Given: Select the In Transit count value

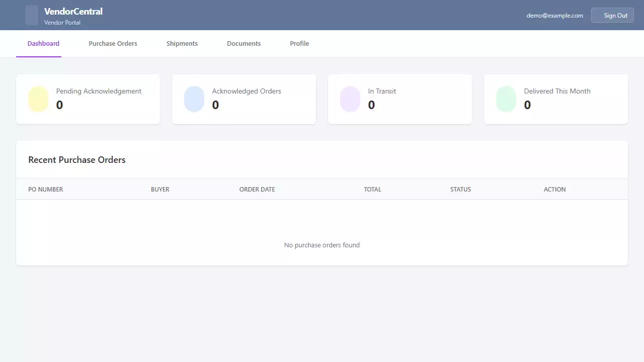Looking at the screenshot, I should point(371,105).
